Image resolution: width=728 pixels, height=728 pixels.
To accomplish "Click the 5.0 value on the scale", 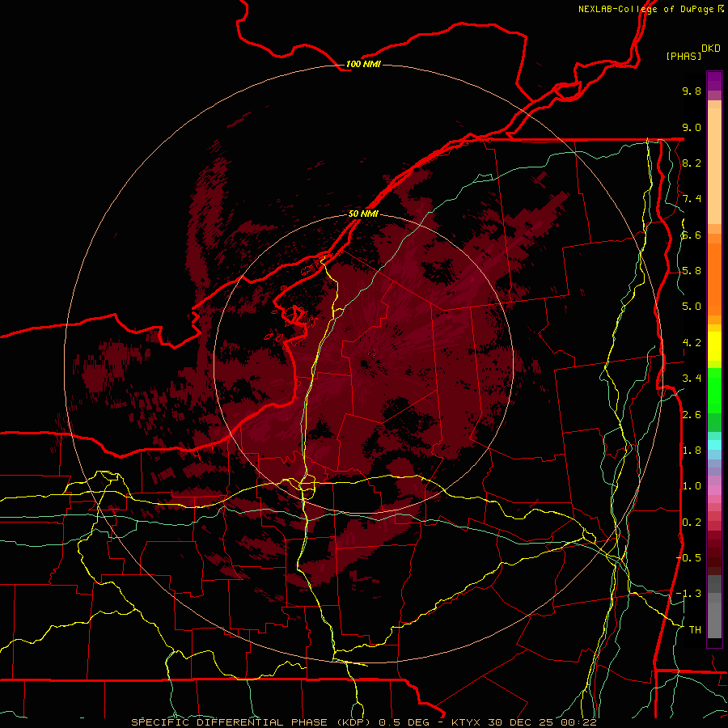I will coord(692,307).
